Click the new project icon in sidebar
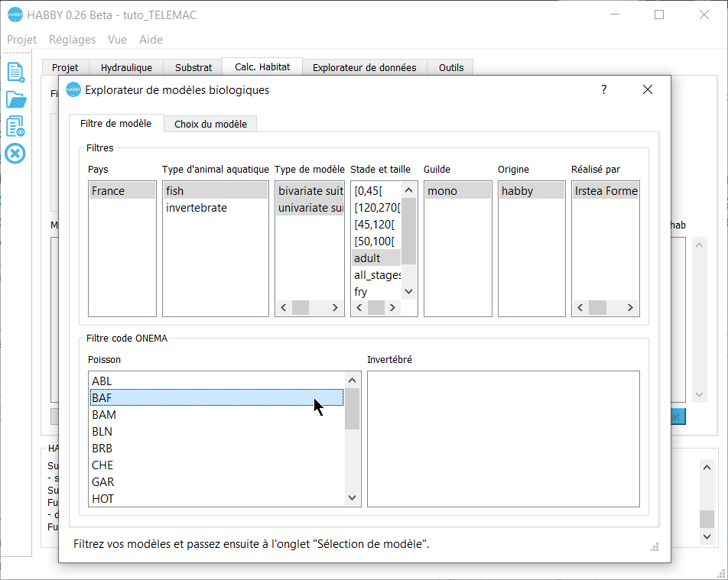728x580 pixels. click(15, 72)
